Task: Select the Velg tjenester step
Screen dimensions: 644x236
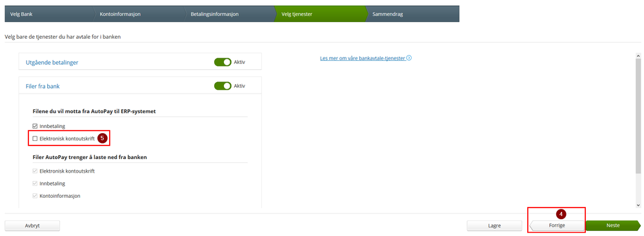Action: [320, 14]
